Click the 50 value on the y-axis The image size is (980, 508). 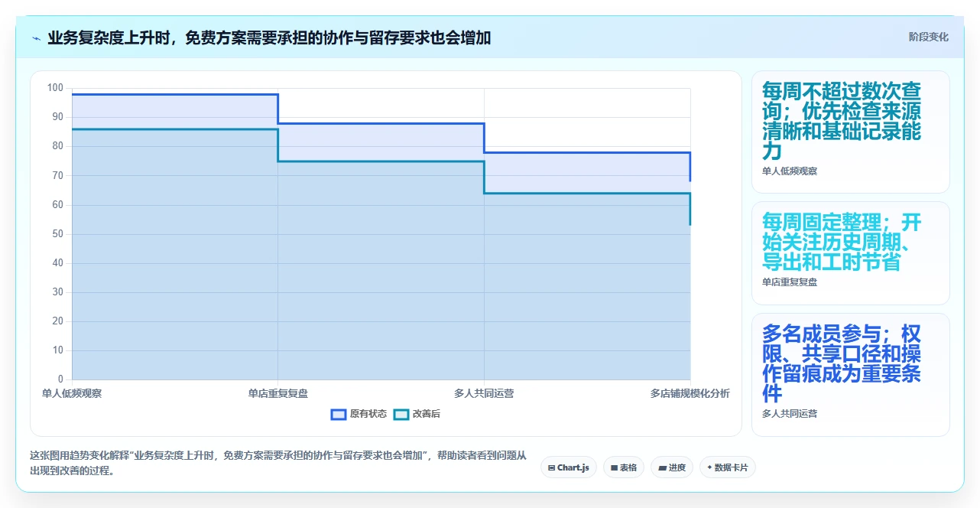[57, 234]
